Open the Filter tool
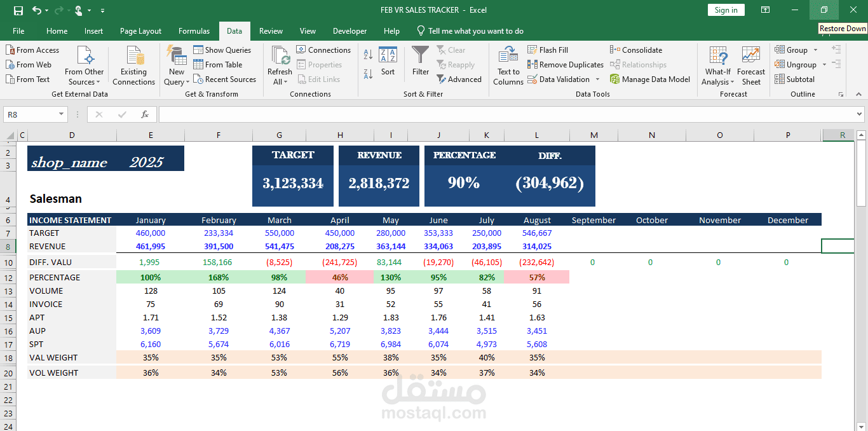 (420, 64)
